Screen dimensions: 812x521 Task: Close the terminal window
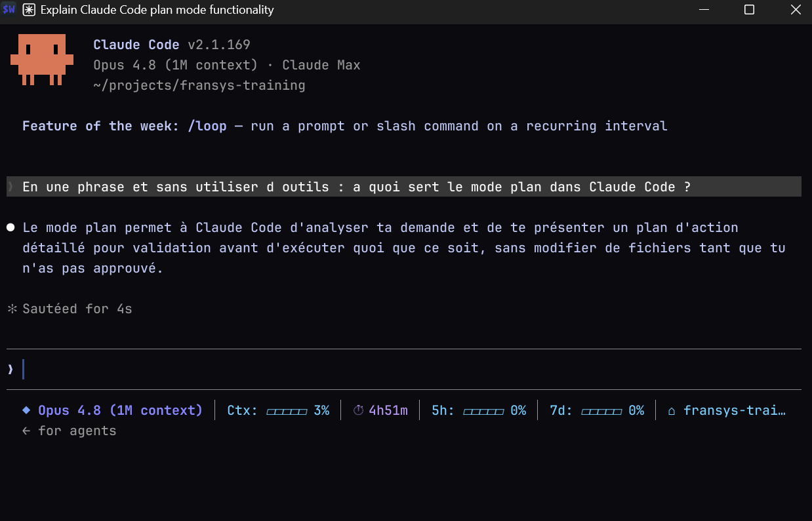tap(795, 10)
